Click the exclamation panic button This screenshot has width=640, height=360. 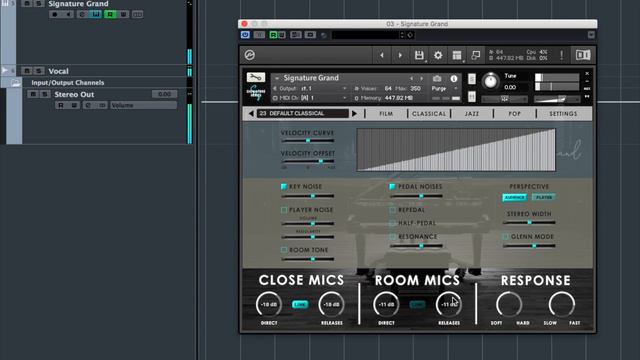tap(562, 55)
